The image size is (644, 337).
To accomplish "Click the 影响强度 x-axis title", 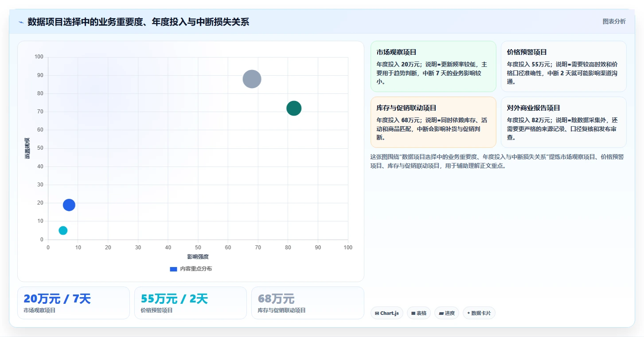I will (198, 257).
